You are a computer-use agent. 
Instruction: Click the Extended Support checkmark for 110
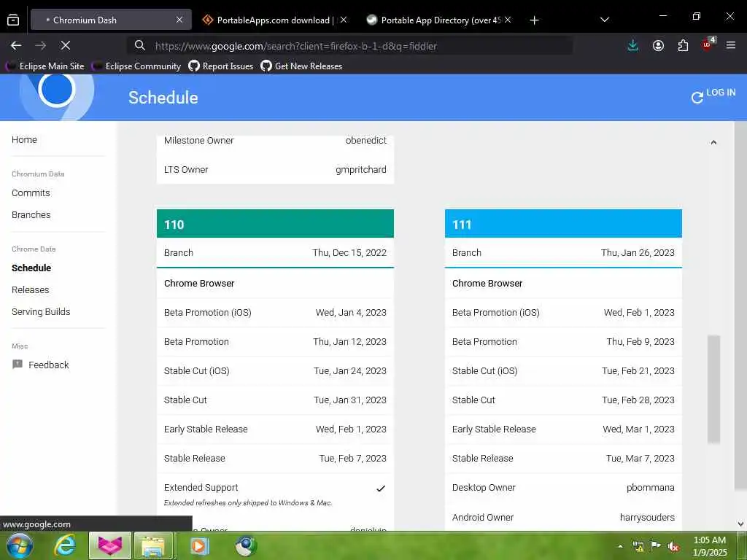coord(381,489)
